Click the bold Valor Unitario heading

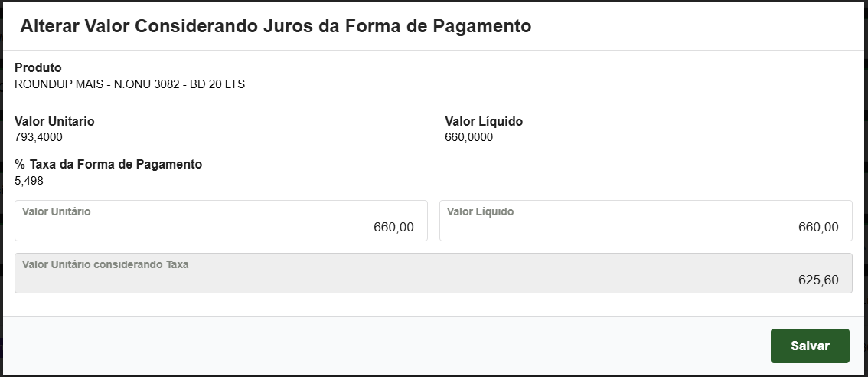(x=54, y=121)
